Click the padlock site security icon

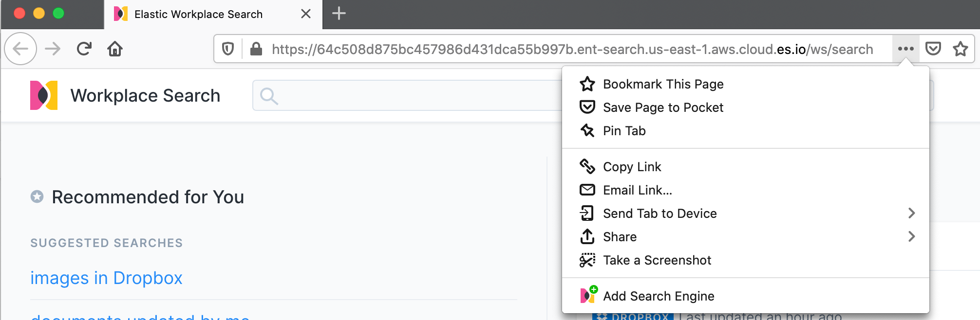(x=256, y=49)
